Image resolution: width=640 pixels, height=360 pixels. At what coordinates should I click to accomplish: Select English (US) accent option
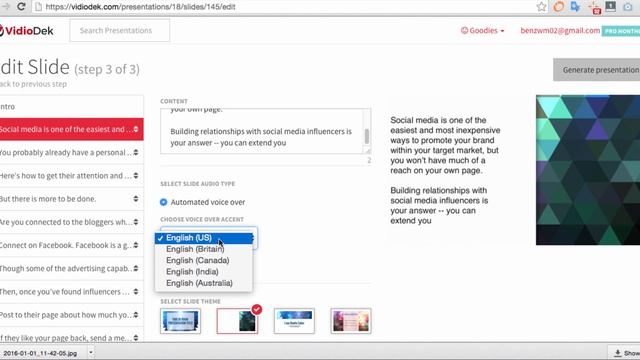point(204,238)
